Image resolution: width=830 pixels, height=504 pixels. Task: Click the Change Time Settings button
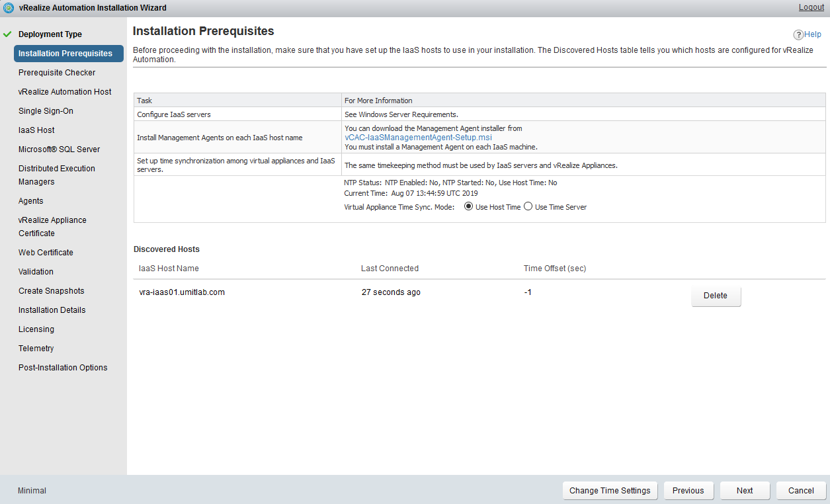click(610, 491)
